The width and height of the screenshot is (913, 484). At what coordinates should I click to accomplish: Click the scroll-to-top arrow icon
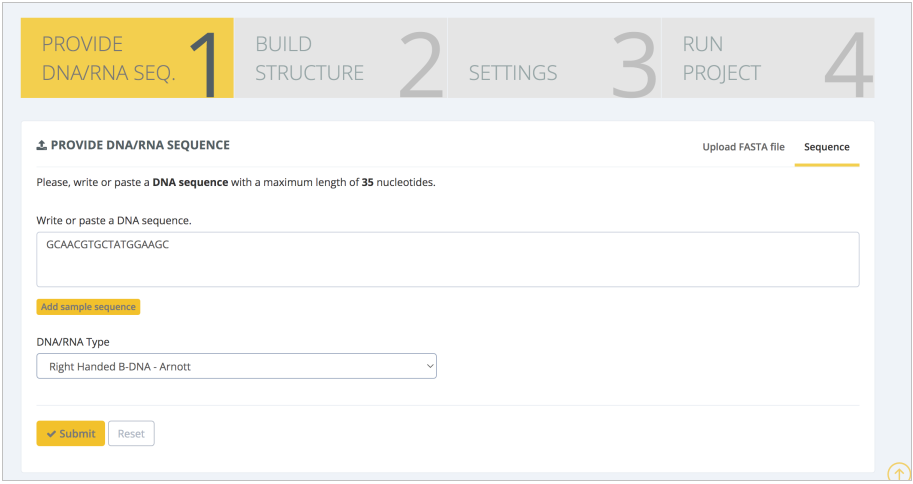[x=898, y=471]
